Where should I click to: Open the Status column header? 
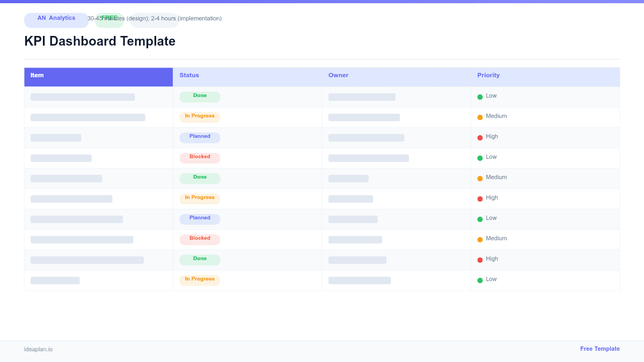tap(189, 75)
